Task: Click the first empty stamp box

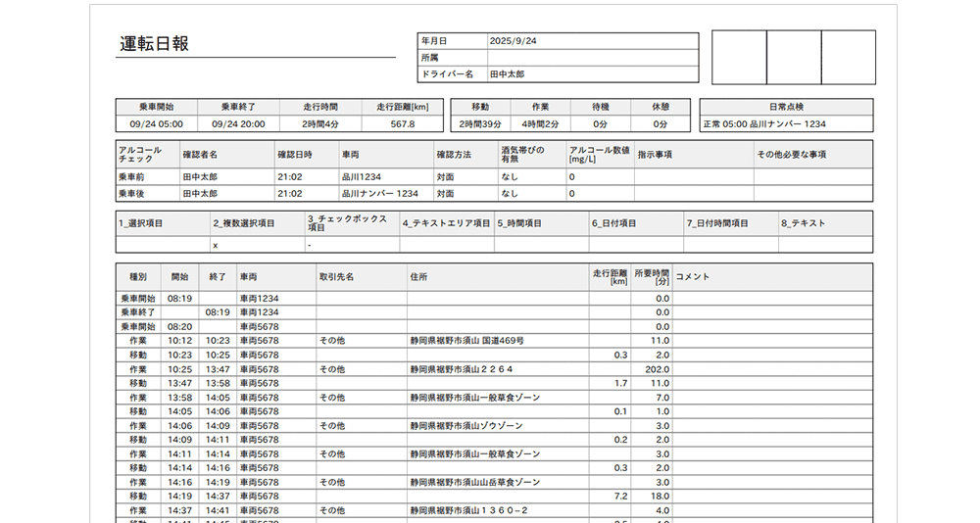Action: (x=739, y=58)
